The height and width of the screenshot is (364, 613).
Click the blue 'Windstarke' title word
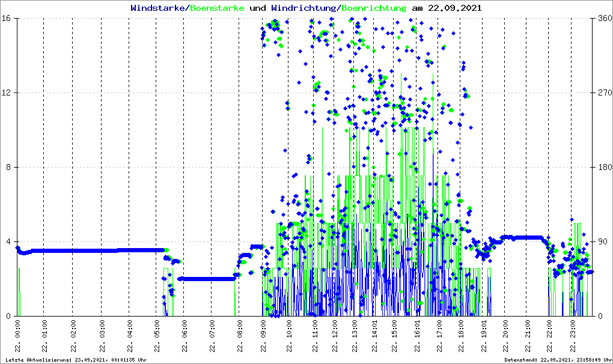[x=157, y=8]
